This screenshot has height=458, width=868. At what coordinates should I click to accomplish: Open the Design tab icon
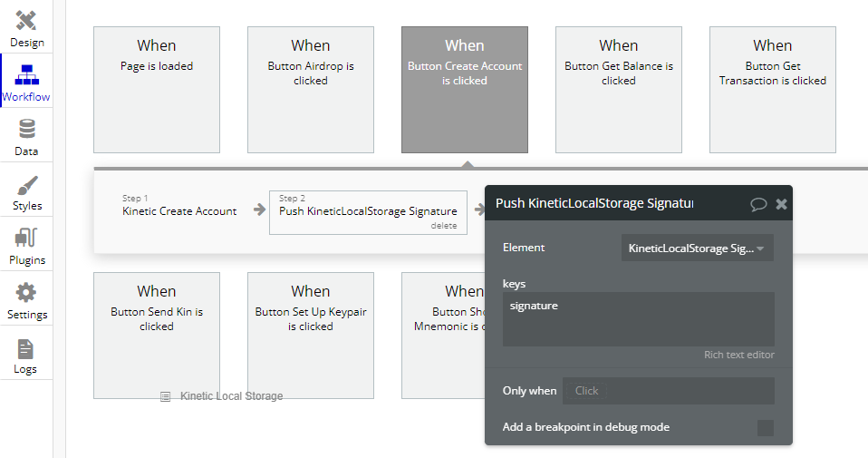[26, 21]
